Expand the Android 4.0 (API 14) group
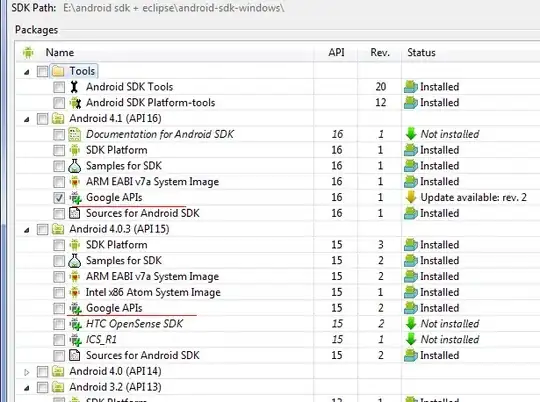The width and height of the screenshot is (540, 402). pyautogui.click(x=27, y=372)
